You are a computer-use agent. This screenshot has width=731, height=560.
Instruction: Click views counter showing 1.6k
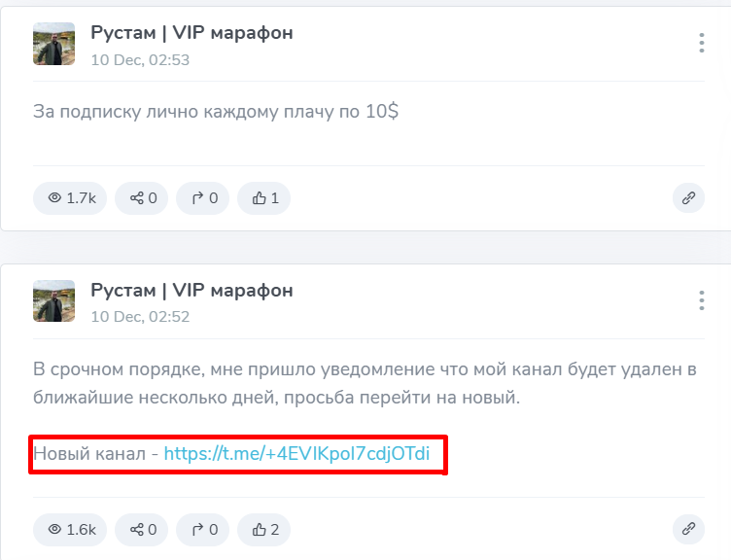click(71, 529)
